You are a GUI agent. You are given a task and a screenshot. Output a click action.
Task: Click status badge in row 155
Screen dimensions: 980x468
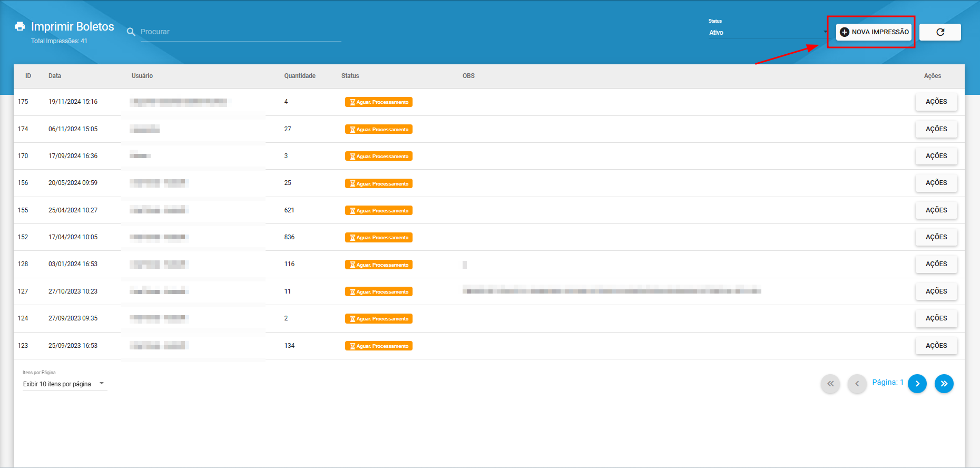pos(379,211)
